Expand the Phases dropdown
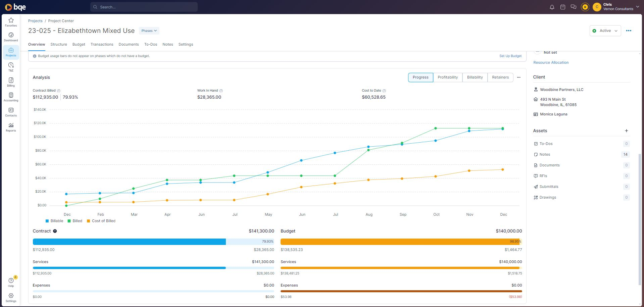 (x=149, y=31)
